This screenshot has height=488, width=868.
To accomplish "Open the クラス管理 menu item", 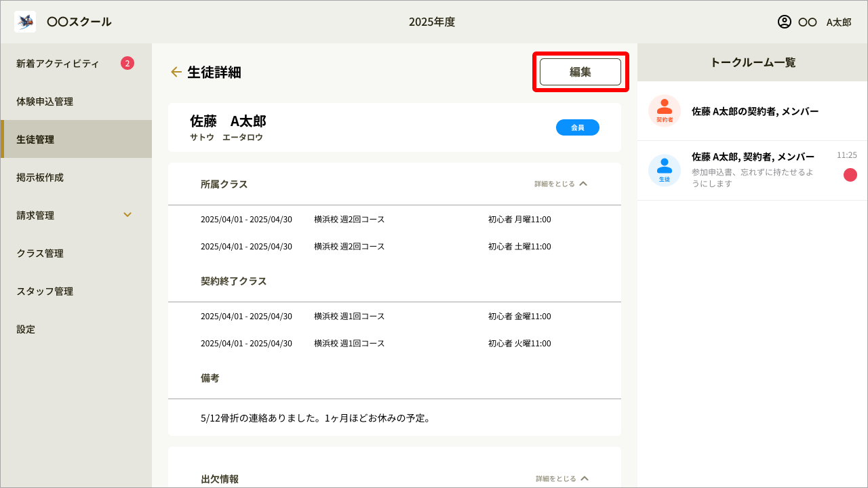I will point(40,253).
